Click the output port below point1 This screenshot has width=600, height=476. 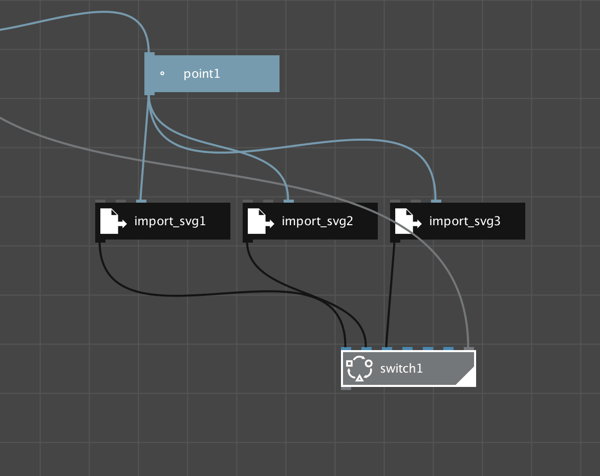point(150,93)
